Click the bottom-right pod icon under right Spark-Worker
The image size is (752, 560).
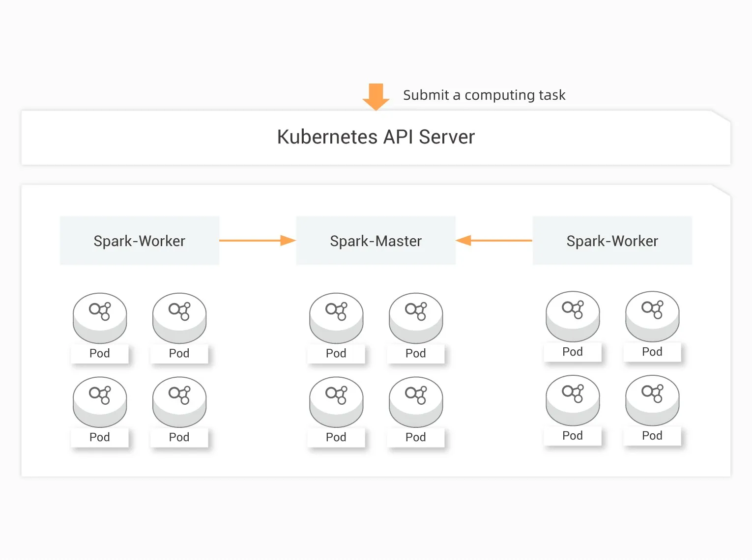652,400
